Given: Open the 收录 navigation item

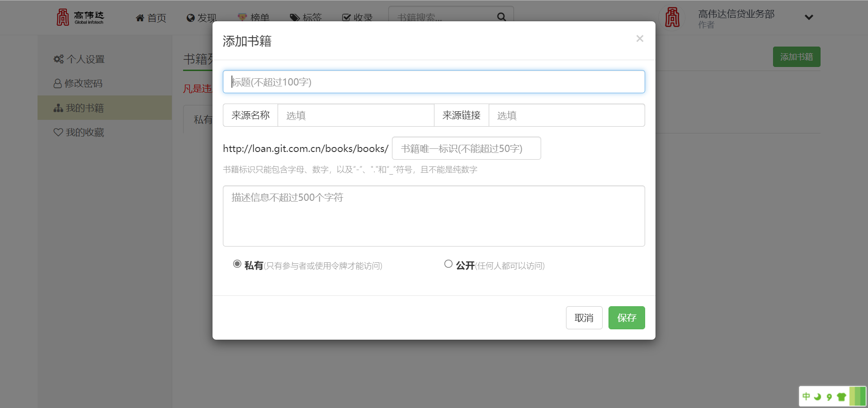Looking at the screenshot, I should pos(357,18).
